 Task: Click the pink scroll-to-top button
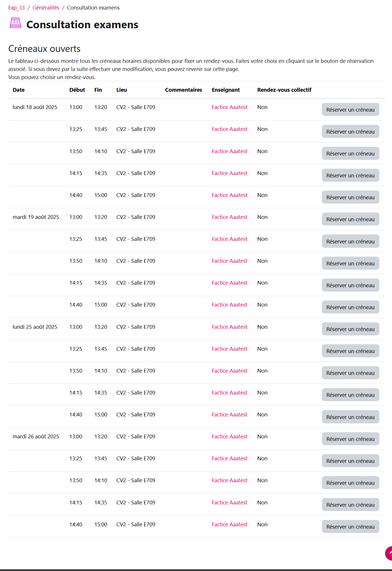click(x=389, y=553)
